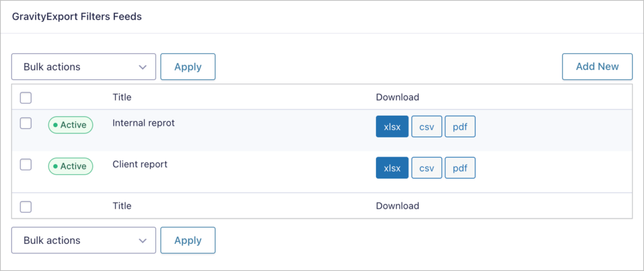Select the Internal reprot row checkbox
Viewport: 644px width, 271px height.
coord(26,123)
